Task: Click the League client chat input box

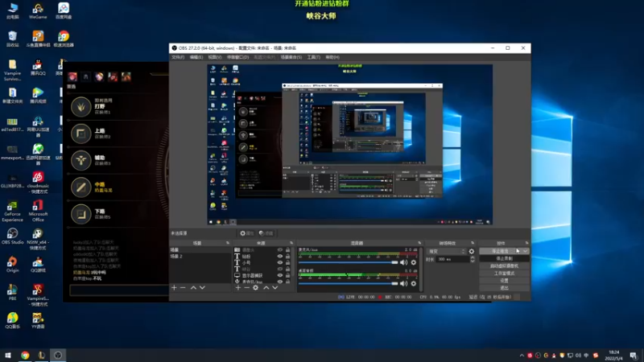Action: click(119, 290)
